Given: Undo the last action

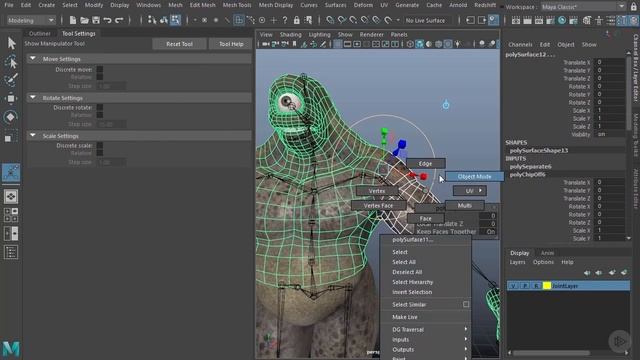Looking at the screenshot, I should click(107, 20).
